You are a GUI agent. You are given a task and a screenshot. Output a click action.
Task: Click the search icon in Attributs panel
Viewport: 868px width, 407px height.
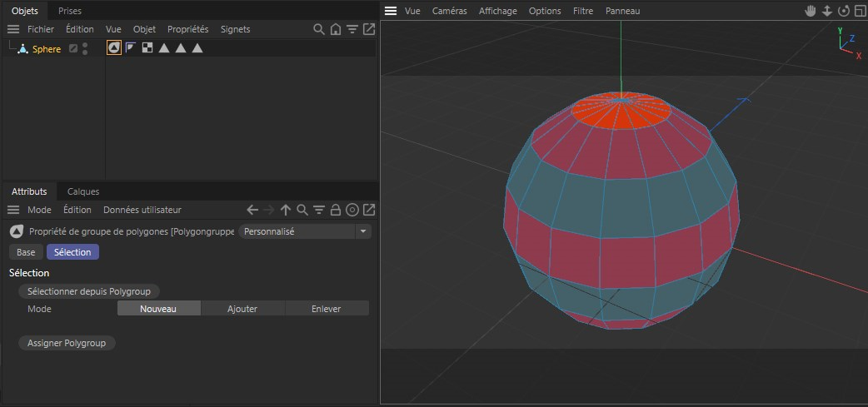click(x=302, y=210)
